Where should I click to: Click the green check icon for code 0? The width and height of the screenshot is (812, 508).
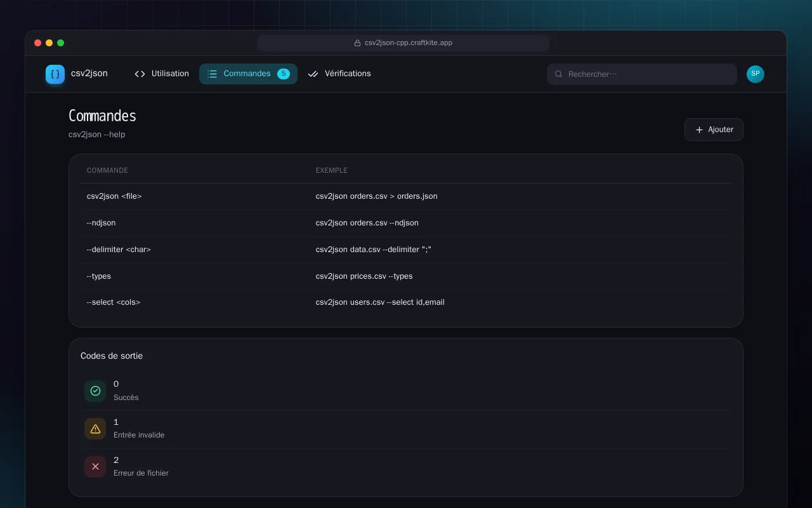coord(95,391)
